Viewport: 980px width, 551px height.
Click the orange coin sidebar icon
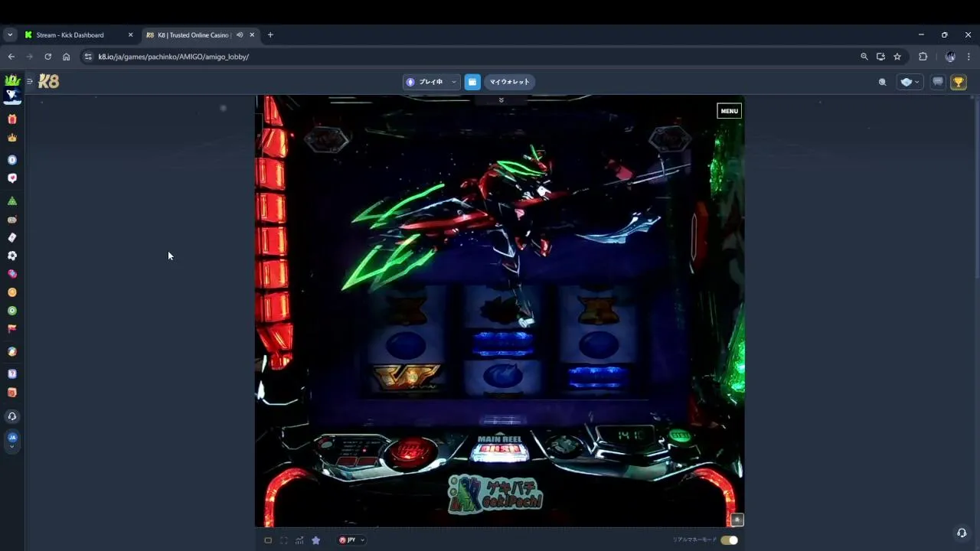point(11,292)
